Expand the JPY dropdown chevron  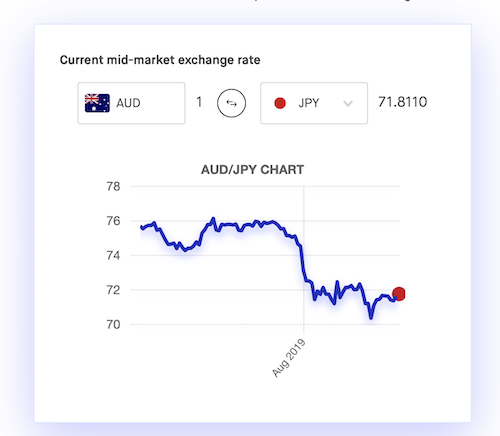click(348, 103)
